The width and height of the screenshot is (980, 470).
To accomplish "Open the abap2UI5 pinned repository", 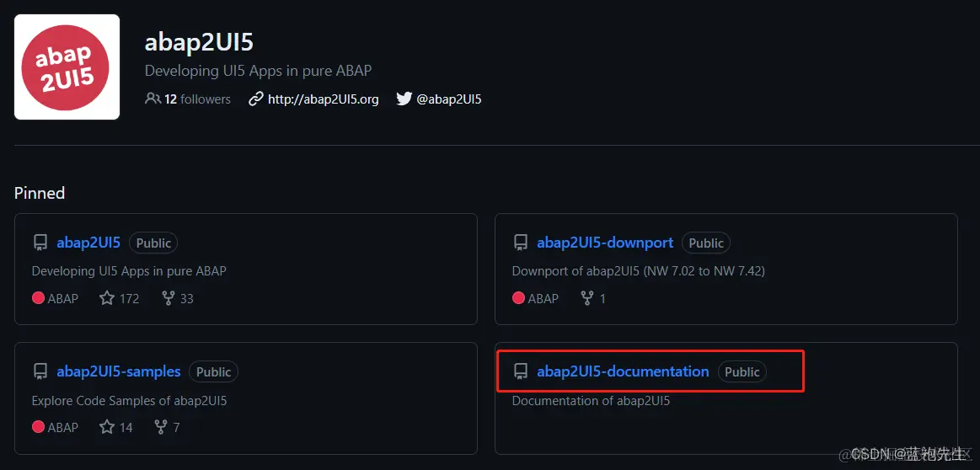I will tap(88, 243).
